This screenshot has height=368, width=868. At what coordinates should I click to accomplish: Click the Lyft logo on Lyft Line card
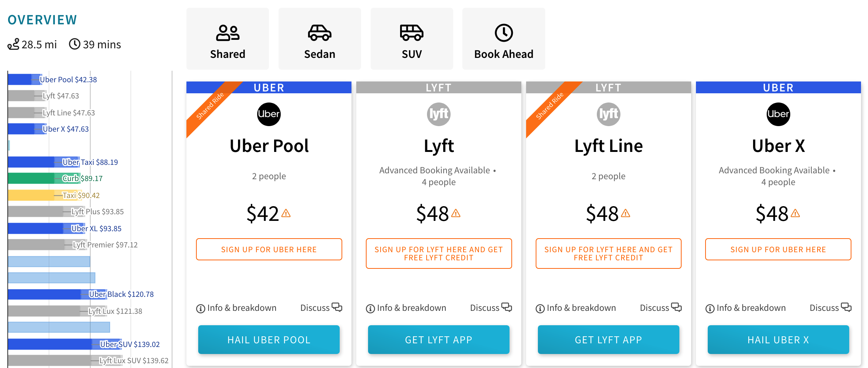point(608,114)
